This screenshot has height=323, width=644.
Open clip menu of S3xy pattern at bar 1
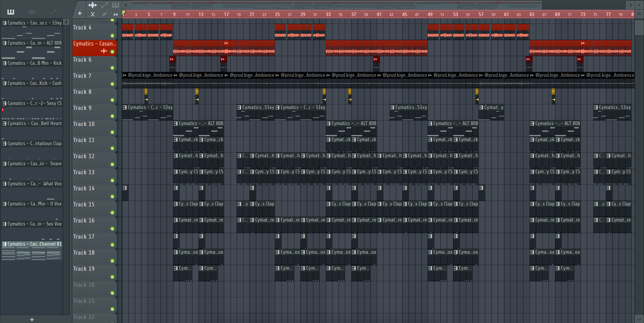(125, 107)
